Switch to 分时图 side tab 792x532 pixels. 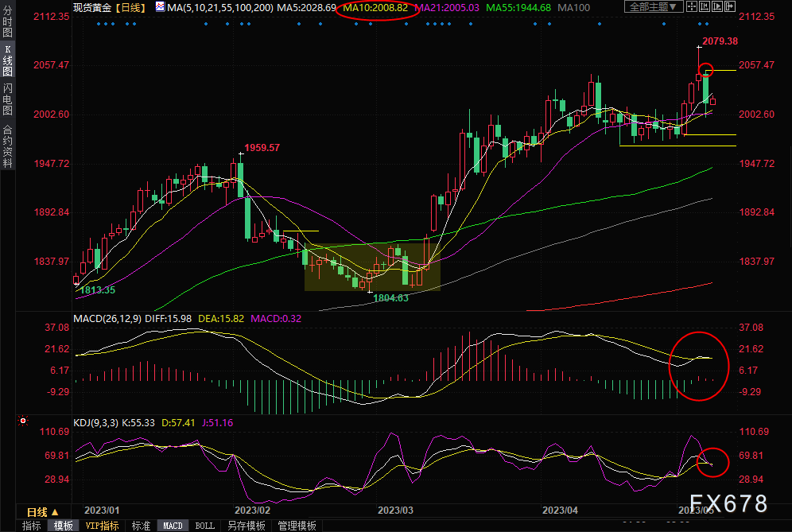[x=7, y=21]
